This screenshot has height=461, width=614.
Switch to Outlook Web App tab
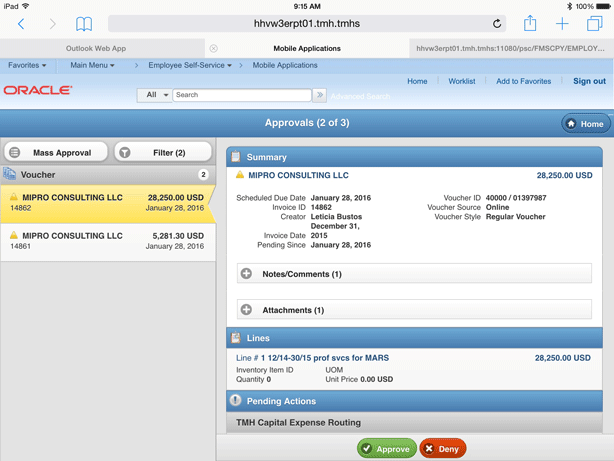pyautogui.click(x=96, y=48)
